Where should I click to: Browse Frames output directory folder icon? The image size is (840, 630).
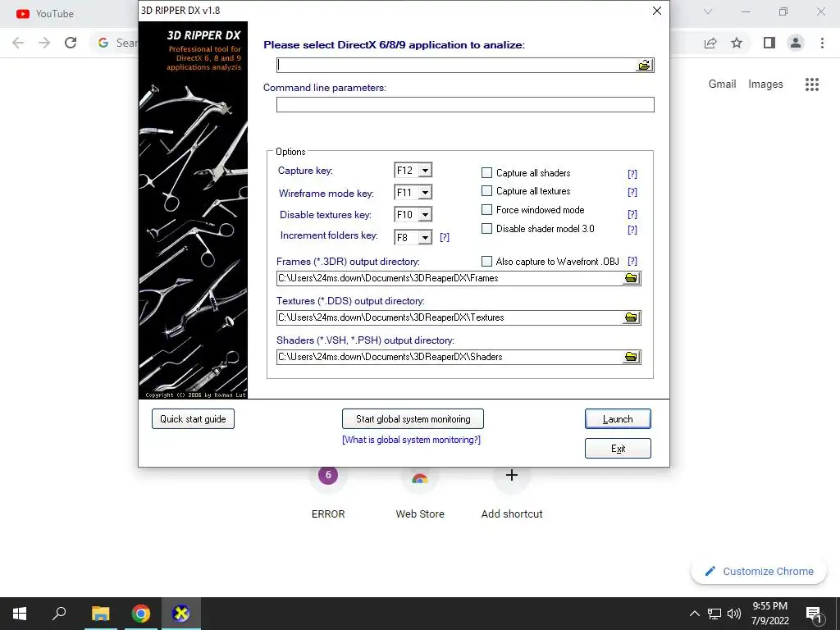pyautogui.click(x=631, y=278)
